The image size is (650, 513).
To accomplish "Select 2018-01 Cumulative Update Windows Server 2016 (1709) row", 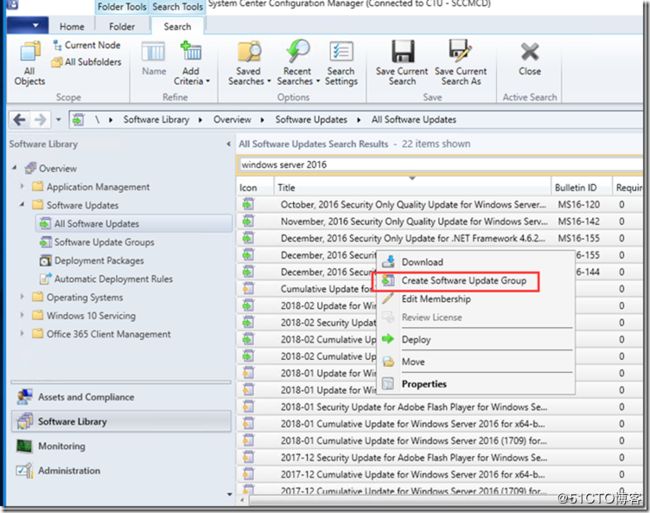I will click(439, 440).
